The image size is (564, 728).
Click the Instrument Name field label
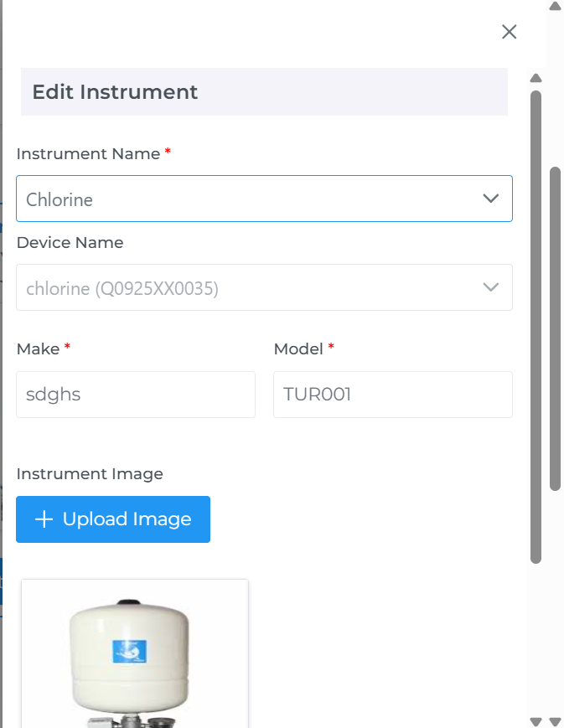tap(88, 154)
